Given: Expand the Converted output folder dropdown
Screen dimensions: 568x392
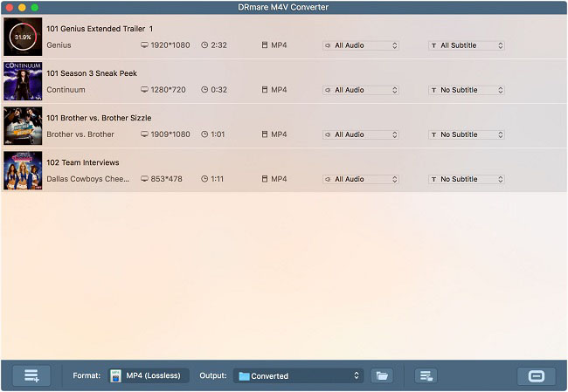Looking at the screenshot, I should coord(297,375).
